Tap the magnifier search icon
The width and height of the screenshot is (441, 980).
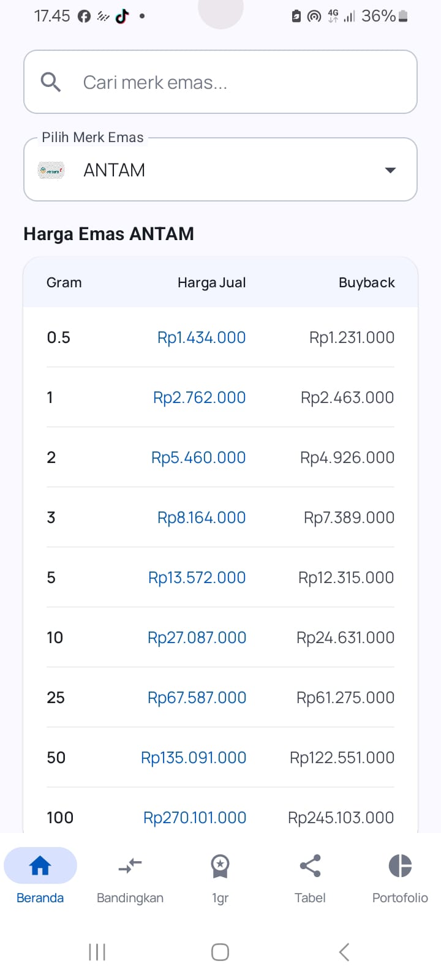pos(51,82)
